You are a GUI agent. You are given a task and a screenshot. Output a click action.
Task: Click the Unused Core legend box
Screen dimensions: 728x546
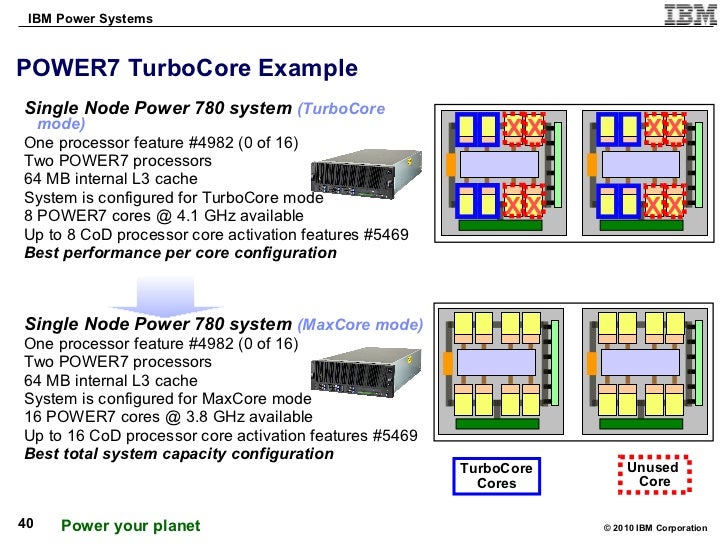pyautogui.click(x=655, y=474)
